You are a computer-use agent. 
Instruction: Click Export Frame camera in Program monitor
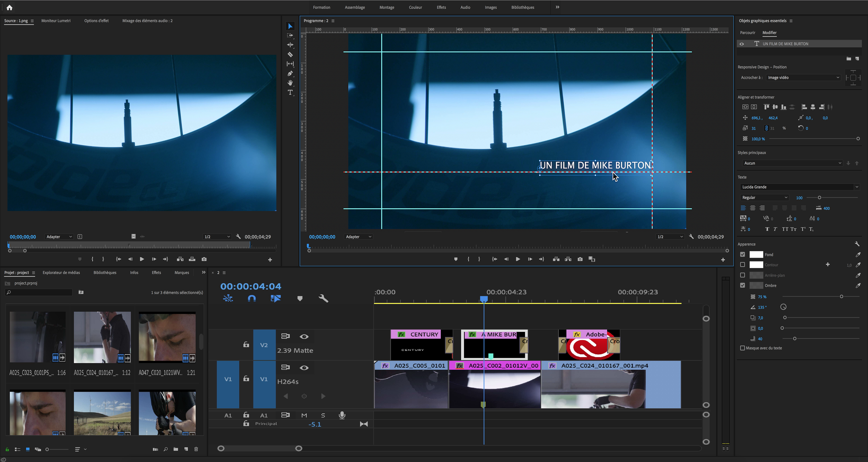(x=580, y=259)
